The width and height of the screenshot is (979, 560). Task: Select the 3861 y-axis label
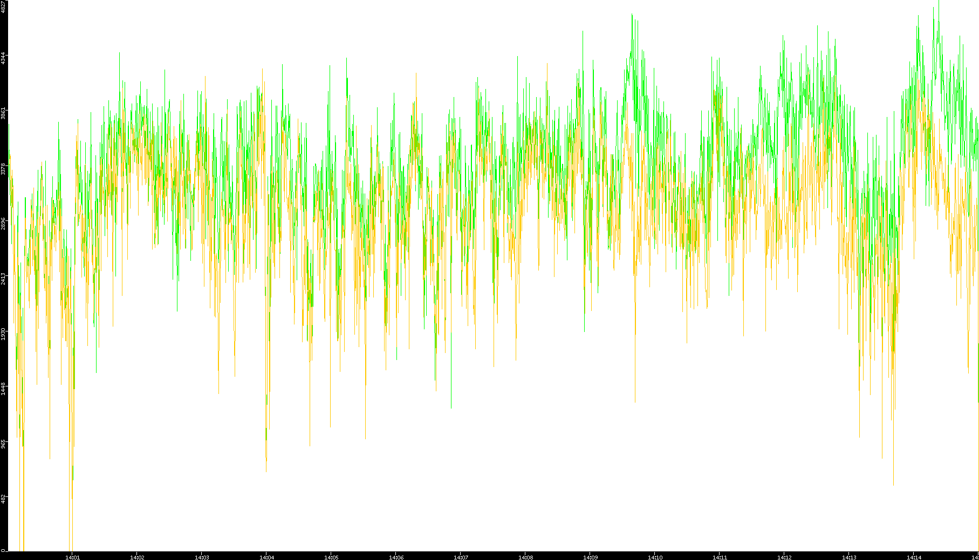pyautogui.click(x=4, y=113)
